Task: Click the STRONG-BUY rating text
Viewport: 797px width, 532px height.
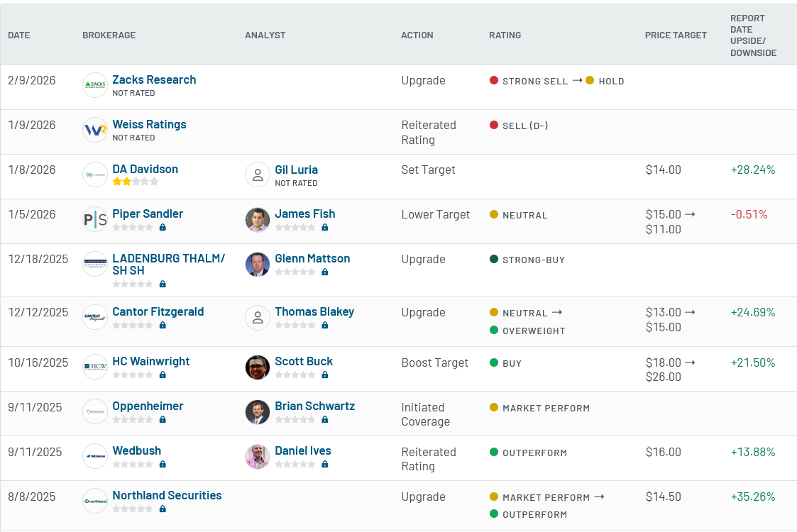Action: coord(533,260)
